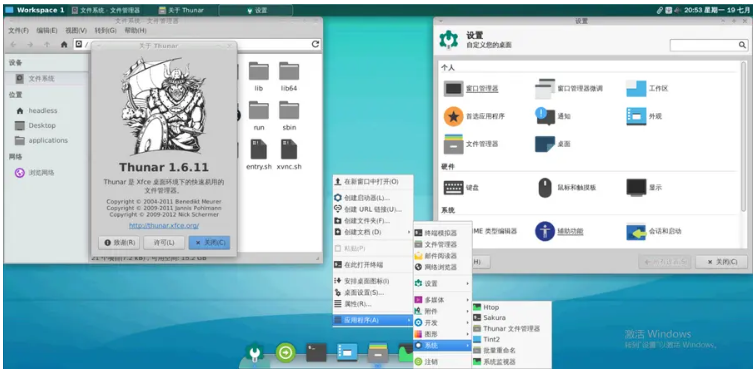This screenshot has height=371, width=756.
Task: Select headless in file manager sidebar
Action: point(43,110)
